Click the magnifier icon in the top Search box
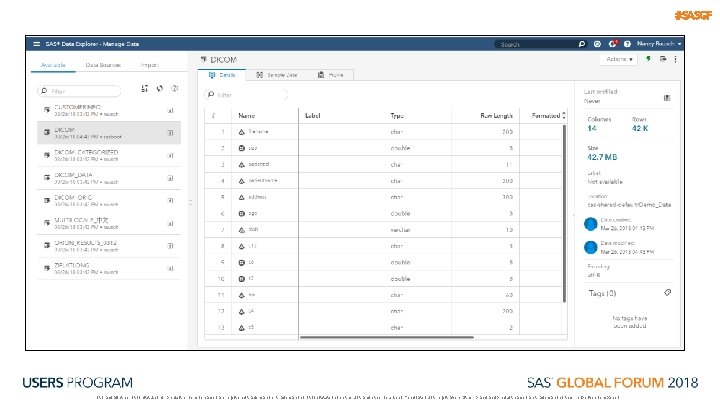 click(x=582, y=44)
